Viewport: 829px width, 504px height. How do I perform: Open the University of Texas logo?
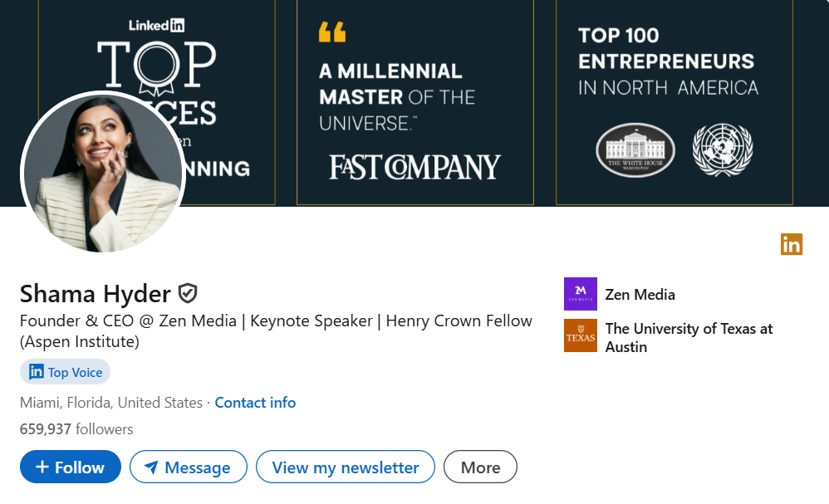(581, 335)
